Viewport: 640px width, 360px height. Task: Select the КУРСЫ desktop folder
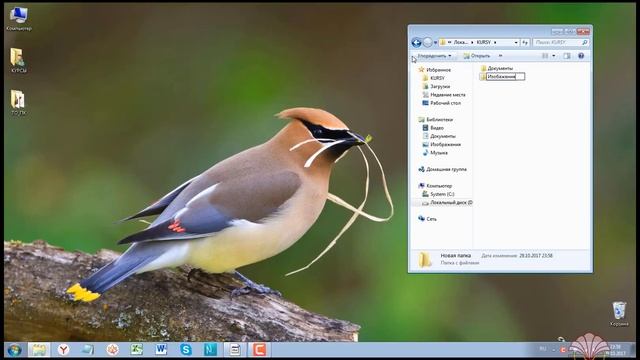[x=18, y=60]
